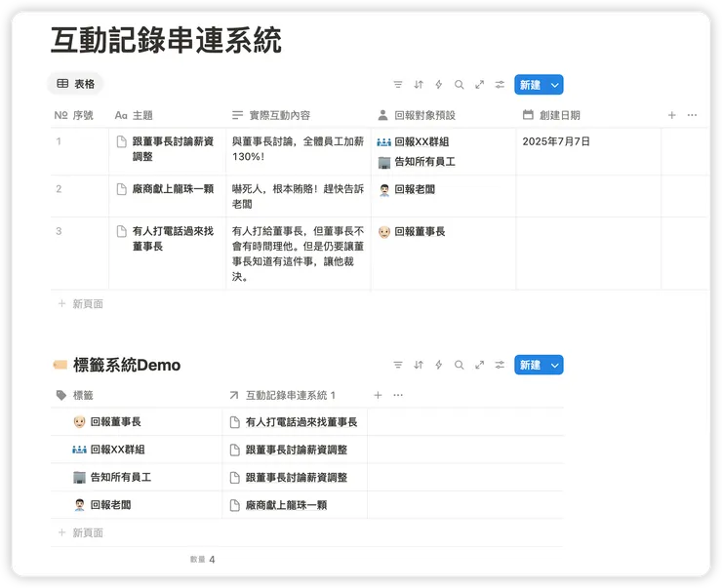Open dropdown arrow on Demo 新建 button
Screen dimensions: 722x588
pos(555,365)
